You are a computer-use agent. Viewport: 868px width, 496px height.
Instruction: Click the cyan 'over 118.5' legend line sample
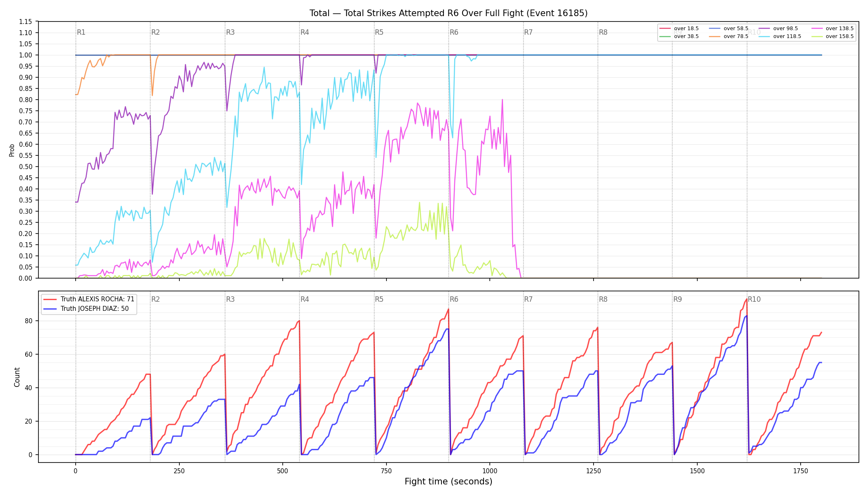coord(764,36)
